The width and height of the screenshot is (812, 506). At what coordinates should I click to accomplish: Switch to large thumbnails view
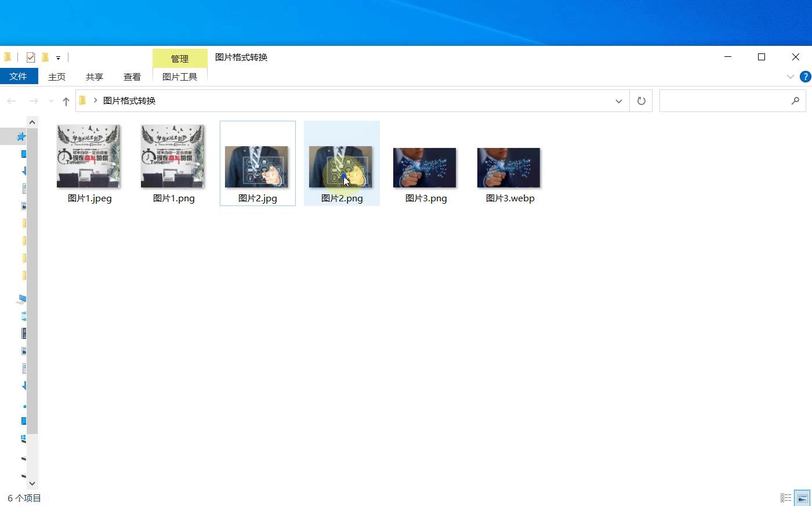point(802,498)
